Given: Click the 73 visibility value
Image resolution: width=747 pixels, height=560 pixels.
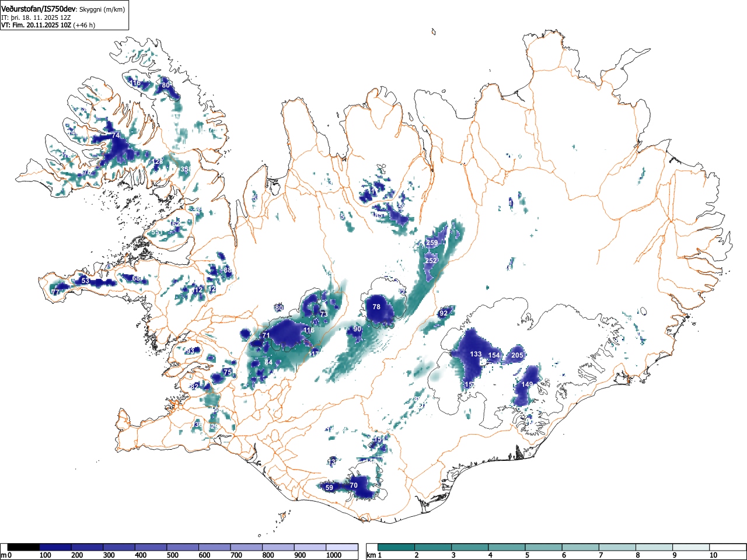Looking at the screenshot, I should click(324, 314).
